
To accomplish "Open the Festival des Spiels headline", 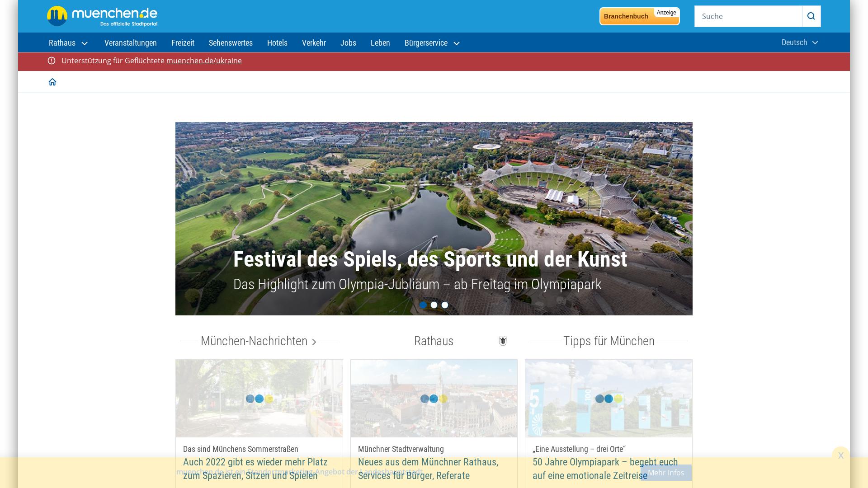I will (430, 259).
